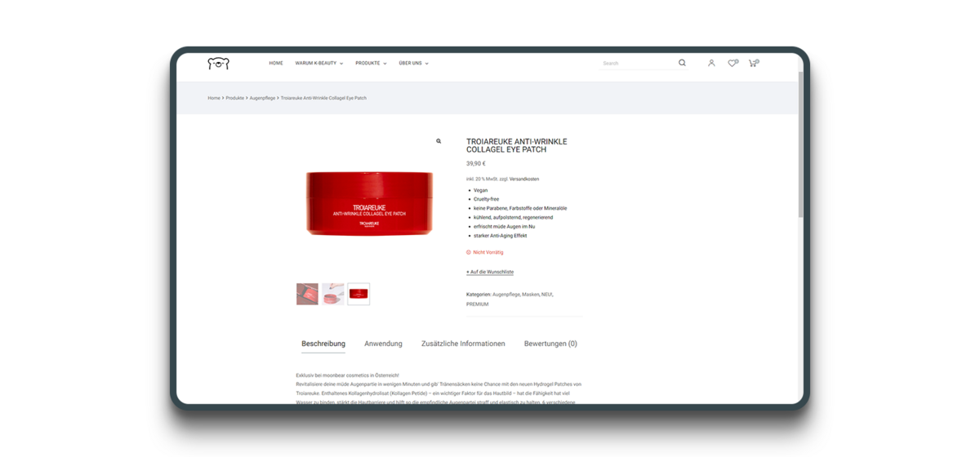Open Augenpflege category link
The width and height of the screenshot is (980, 457).
[x=506, y=294]
